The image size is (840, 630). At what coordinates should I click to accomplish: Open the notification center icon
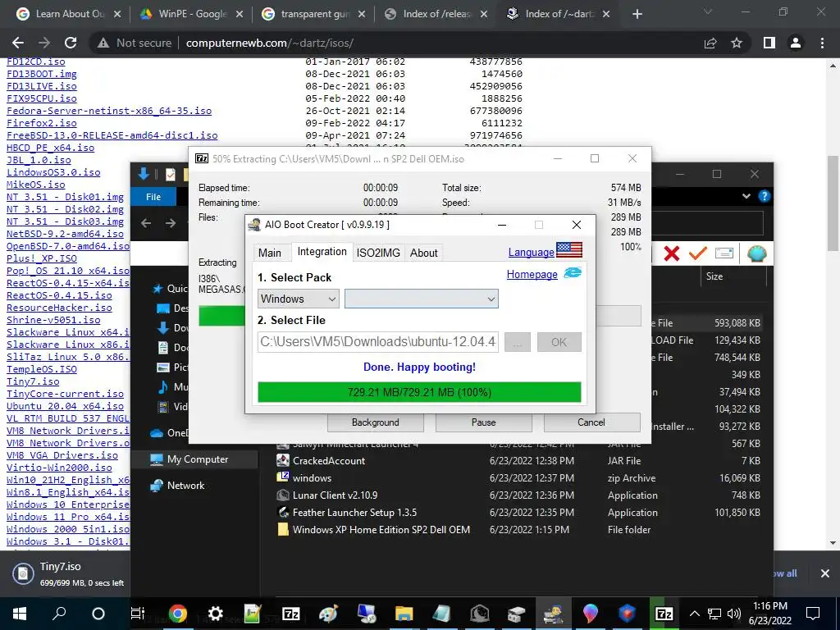click(813, 614)
